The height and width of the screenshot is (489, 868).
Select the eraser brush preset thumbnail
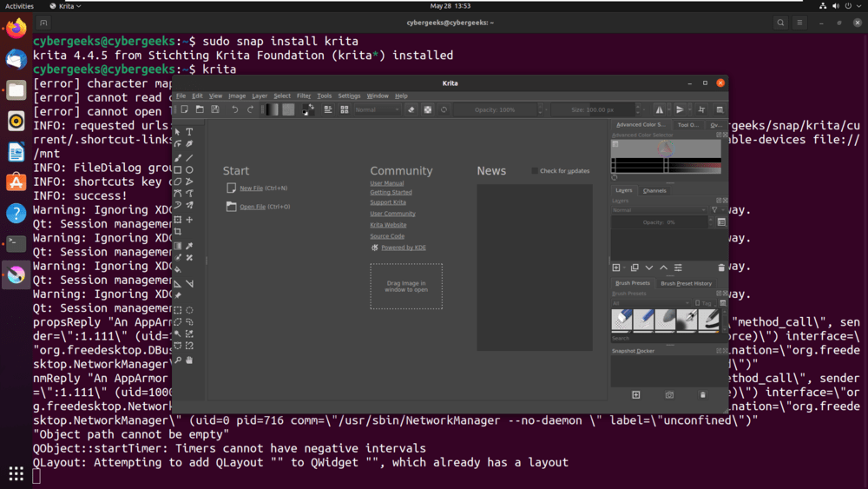pyautogui.click(x=621, y=320)
